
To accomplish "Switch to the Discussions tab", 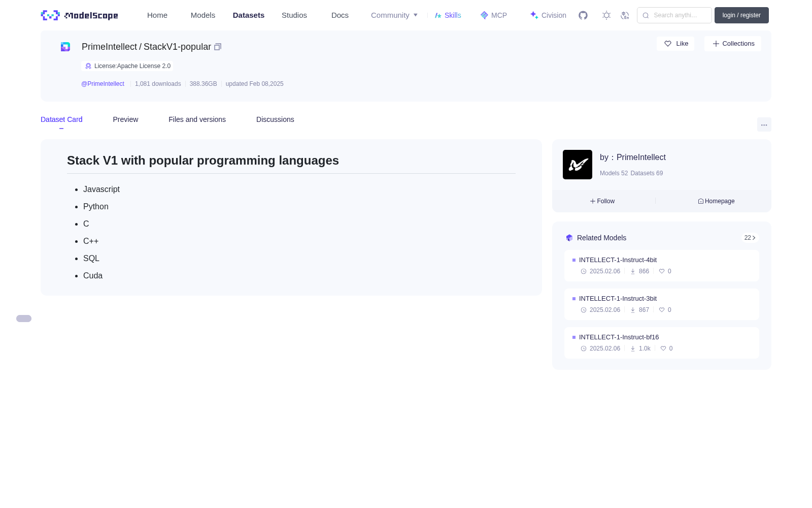I will point(275,119).
